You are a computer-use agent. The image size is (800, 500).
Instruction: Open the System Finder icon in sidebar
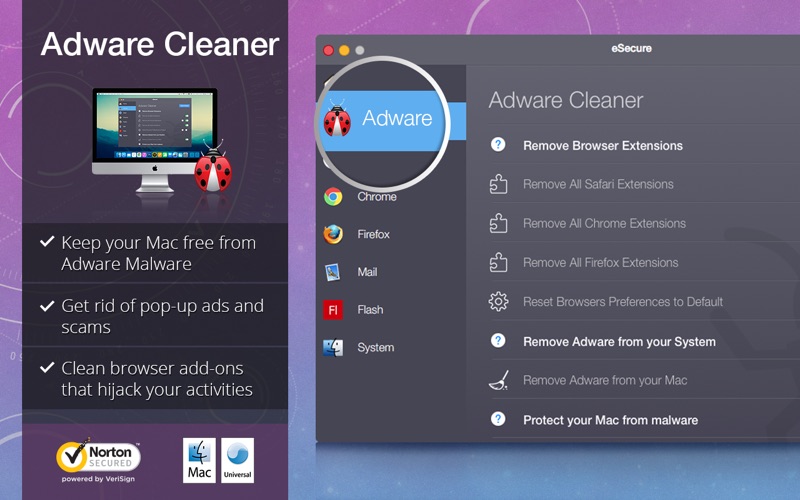333,347
